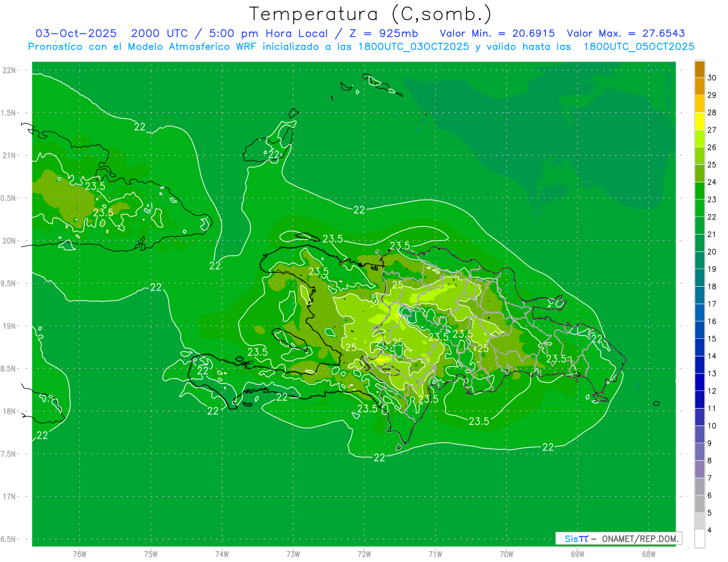Click the 6.5N label on the latitude axis
Screen dimensions: 728x562
coord(9,539)
